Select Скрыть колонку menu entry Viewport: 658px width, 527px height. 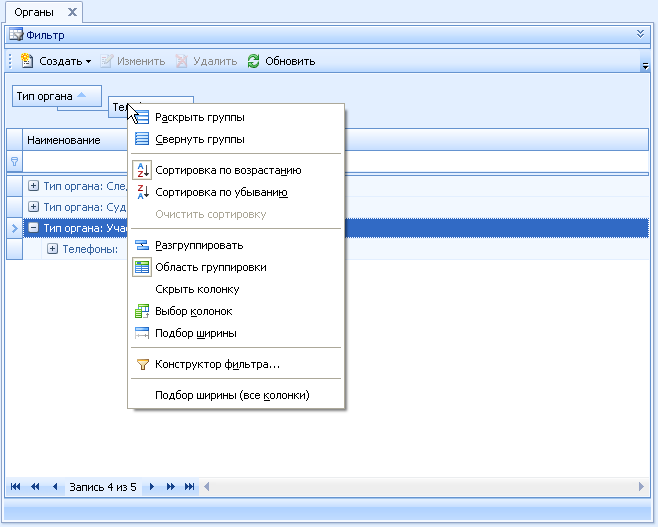click(x=197, y=289)
